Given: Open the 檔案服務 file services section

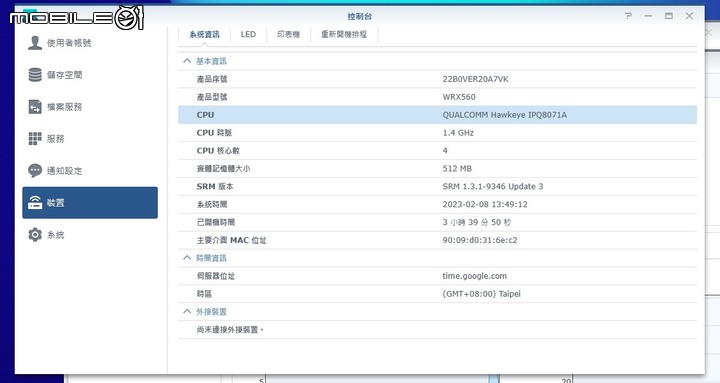Looking at the screenshot, I should 90,107.
